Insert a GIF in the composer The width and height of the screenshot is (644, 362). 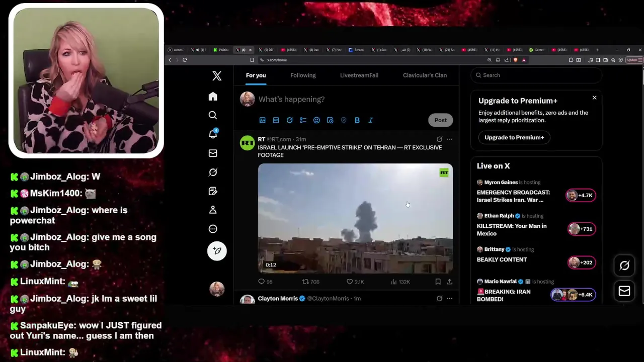(276, 120)
